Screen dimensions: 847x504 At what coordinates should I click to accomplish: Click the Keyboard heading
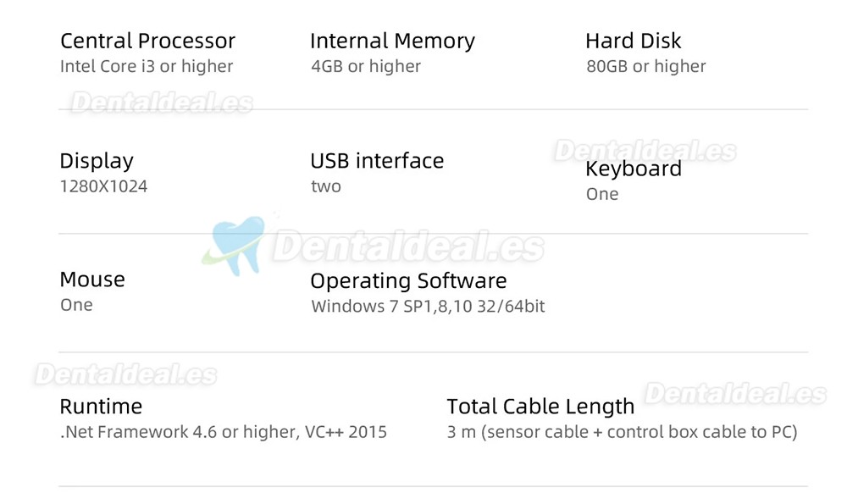(634, 169)
